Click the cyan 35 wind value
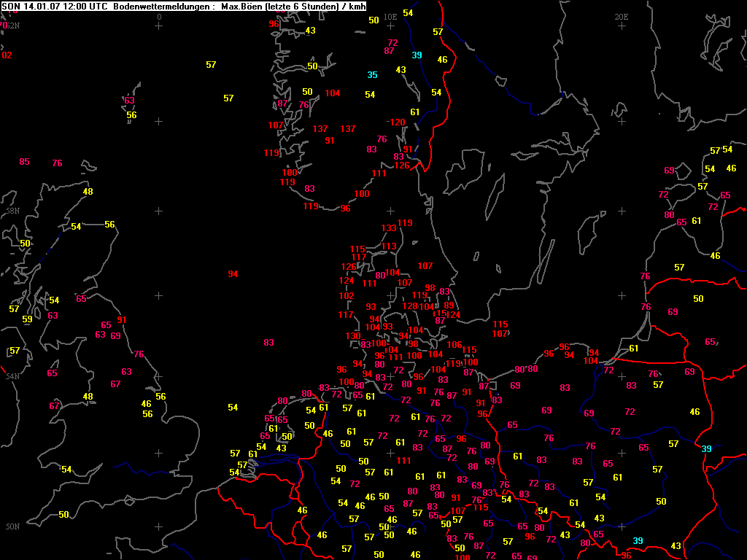 click(372, 75)
